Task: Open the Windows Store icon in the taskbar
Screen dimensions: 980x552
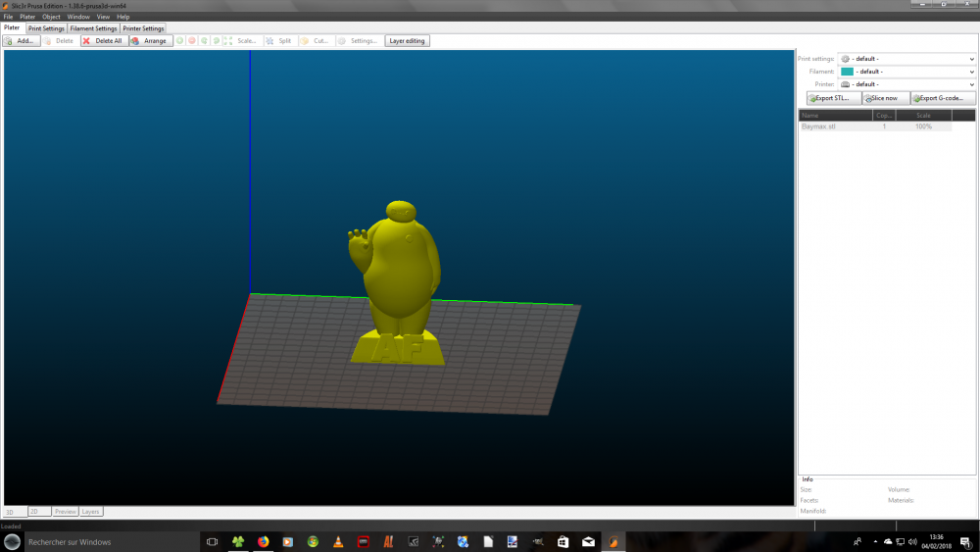Action: pyautogui.click(x=563, y=542)
